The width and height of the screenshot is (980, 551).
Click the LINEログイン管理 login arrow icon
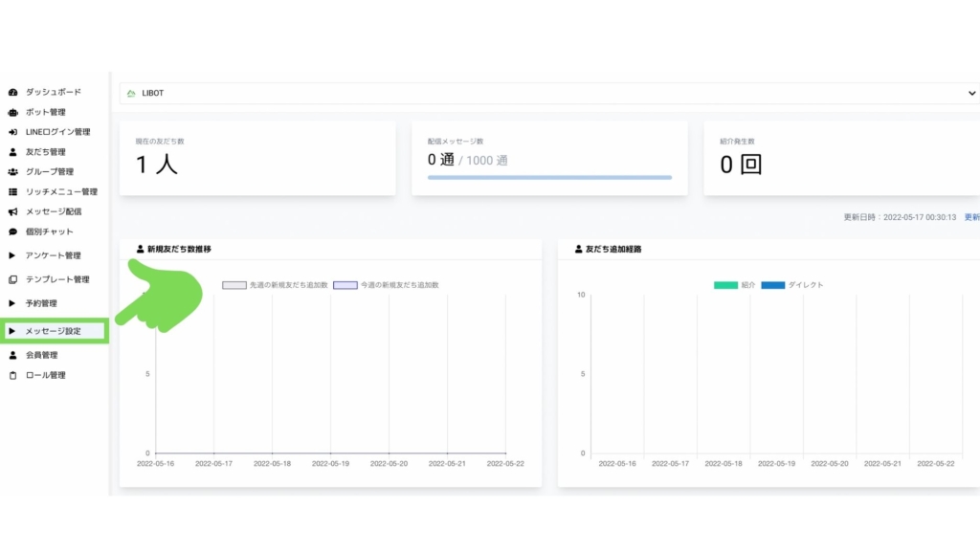(x=12, y=132)
